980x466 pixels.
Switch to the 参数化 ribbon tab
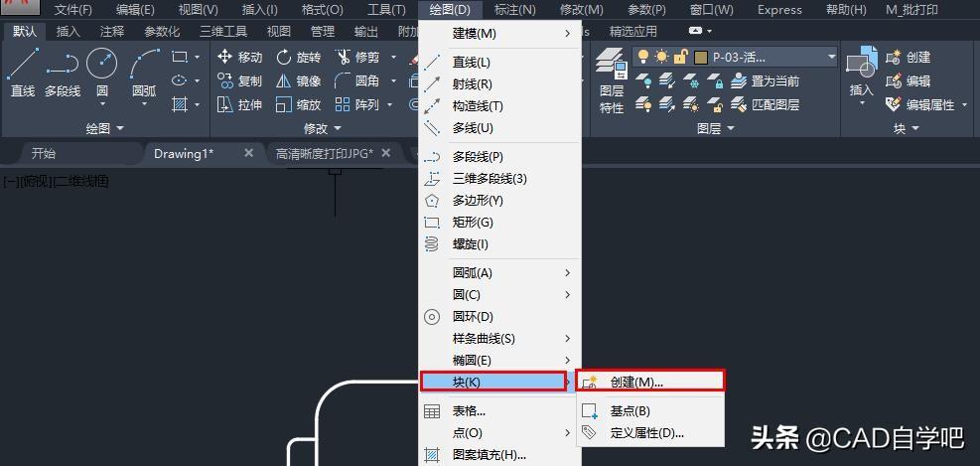(162, 31)
